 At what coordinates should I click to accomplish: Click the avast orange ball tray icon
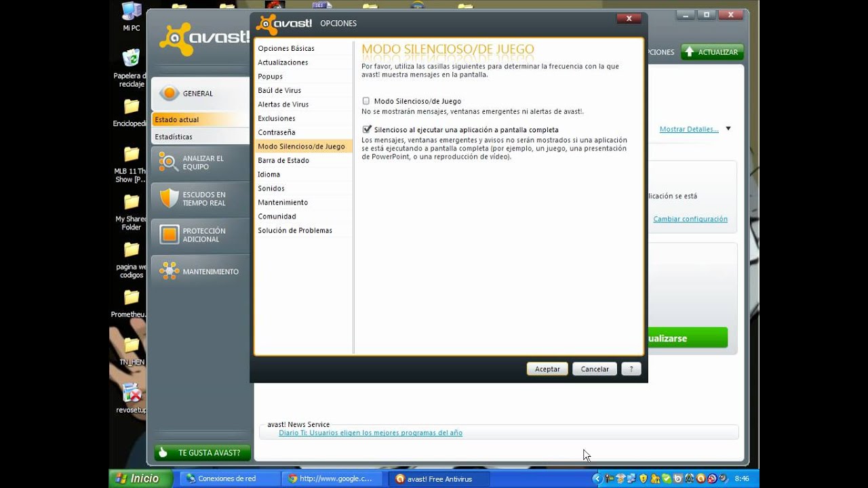point(701,479)
